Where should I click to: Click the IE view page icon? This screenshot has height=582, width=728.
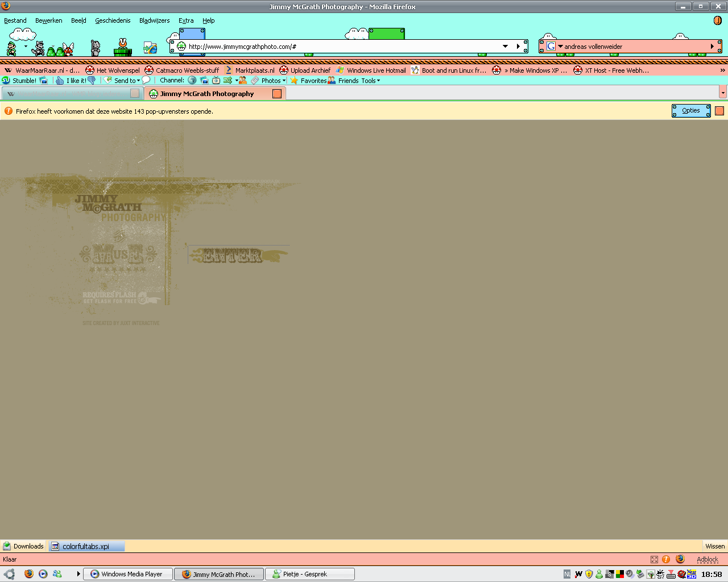[x=150, y=48]
